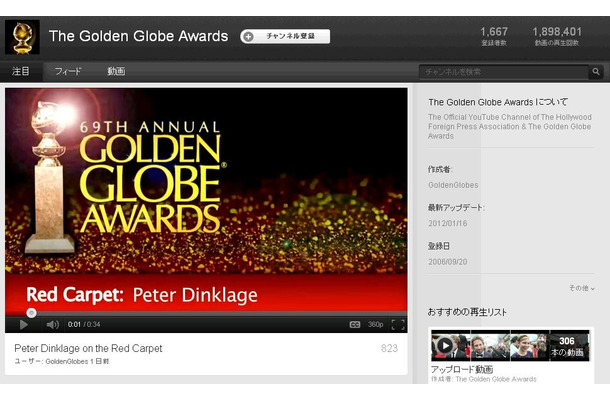The image size is (610, 400).
Task: Click The Golden Globe Awards channel title
Action: [x=138, y=36]
